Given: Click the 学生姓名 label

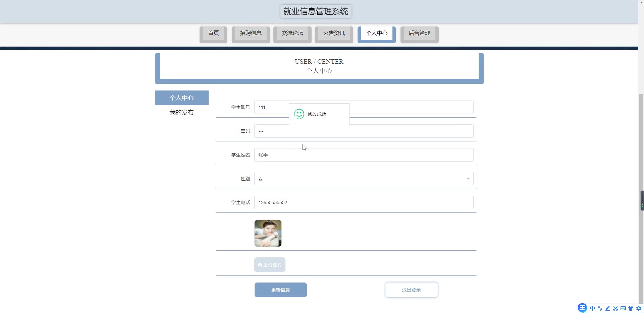Looking at the screenshot, I should (x=240, y=155).
